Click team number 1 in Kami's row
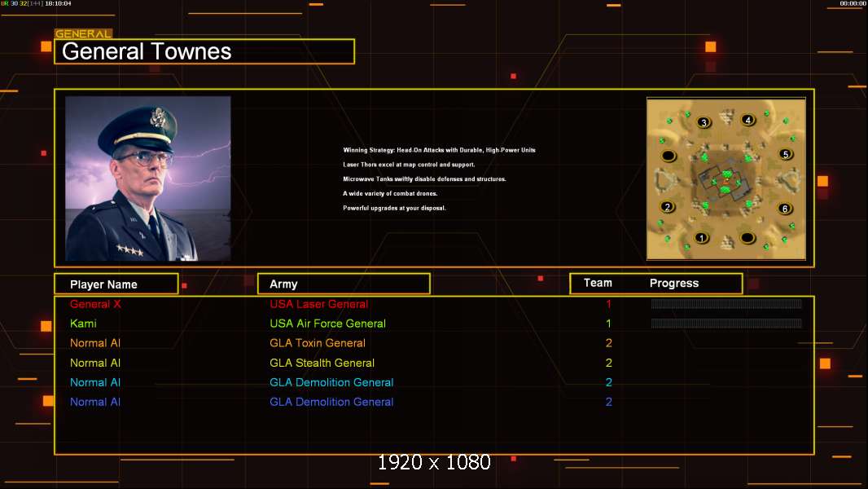 click(x=608, y=324)
